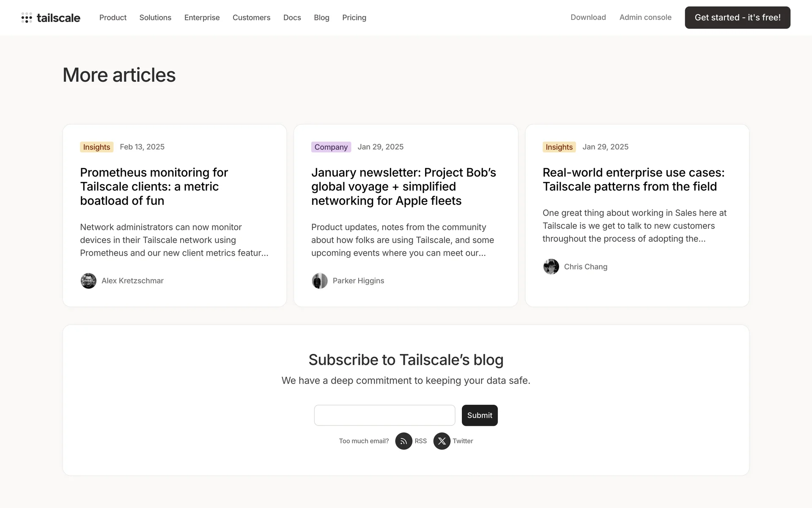Click Alex Kretzschmar's avatar photo

(88, 281)
